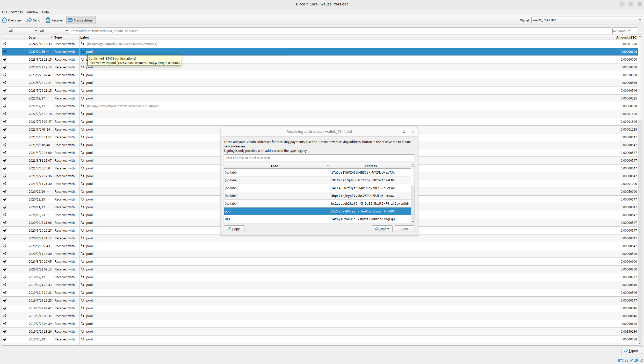Click received icon in 2019/7/23 18:25 row
The height and width of the screenshot is (364, 644).
point(82,300)
